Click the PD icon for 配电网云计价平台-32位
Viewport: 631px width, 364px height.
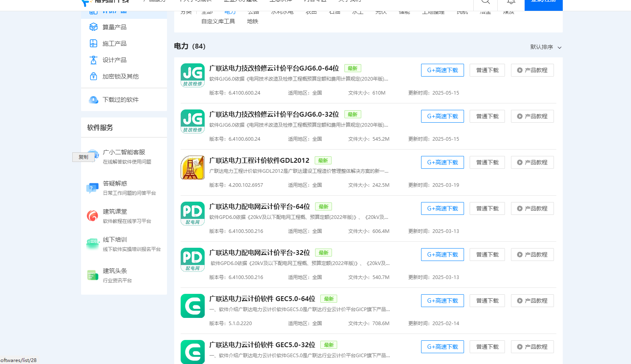[193, 260]
